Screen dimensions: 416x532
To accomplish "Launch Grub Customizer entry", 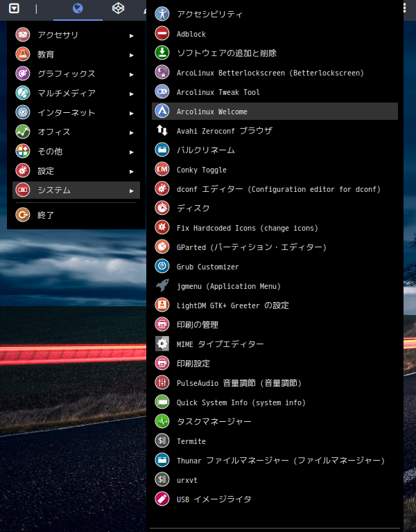I will pyautogui.click(x=275, y=266).
